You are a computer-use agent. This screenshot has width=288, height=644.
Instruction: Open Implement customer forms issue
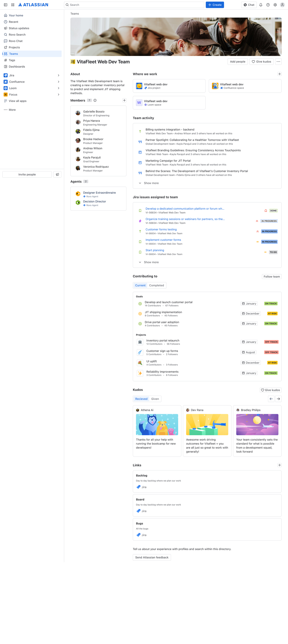click(163, 240)
